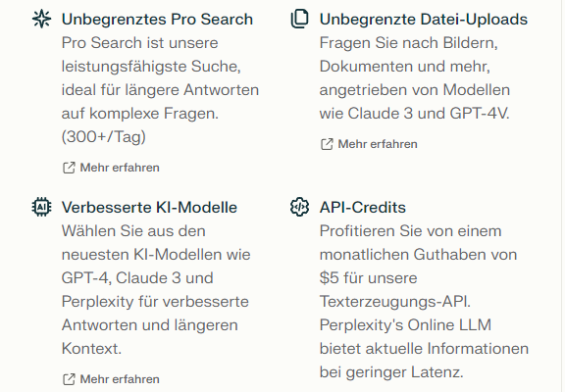Click the 'Unbegrenztes Pro Search' heading
565x392 pixels.
[x=157, y=20]
